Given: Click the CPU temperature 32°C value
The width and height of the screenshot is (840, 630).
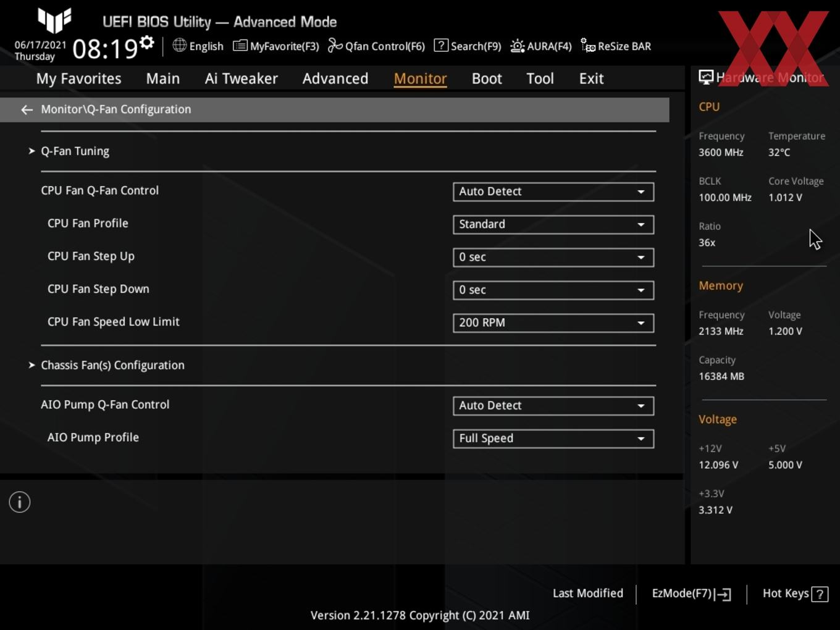Looking at the screenshot, I should click(x=779, y=153).
